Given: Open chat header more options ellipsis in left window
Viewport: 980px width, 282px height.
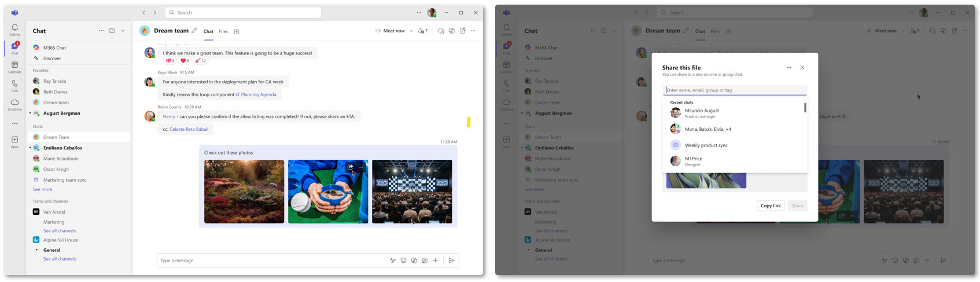Looking at the screenshot, I should 473,31.
